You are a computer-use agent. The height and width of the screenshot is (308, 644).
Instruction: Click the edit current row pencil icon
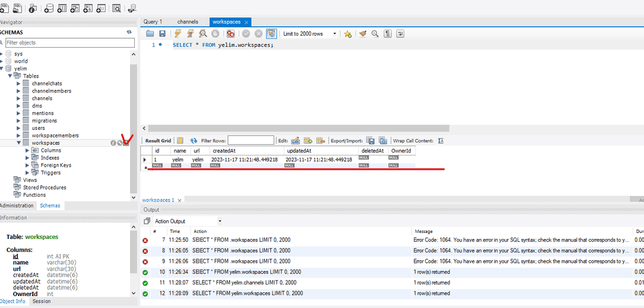[295, 141]
